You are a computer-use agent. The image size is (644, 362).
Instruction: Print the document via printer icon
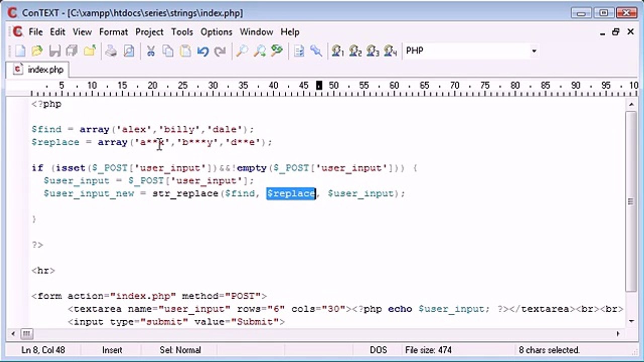111,51
